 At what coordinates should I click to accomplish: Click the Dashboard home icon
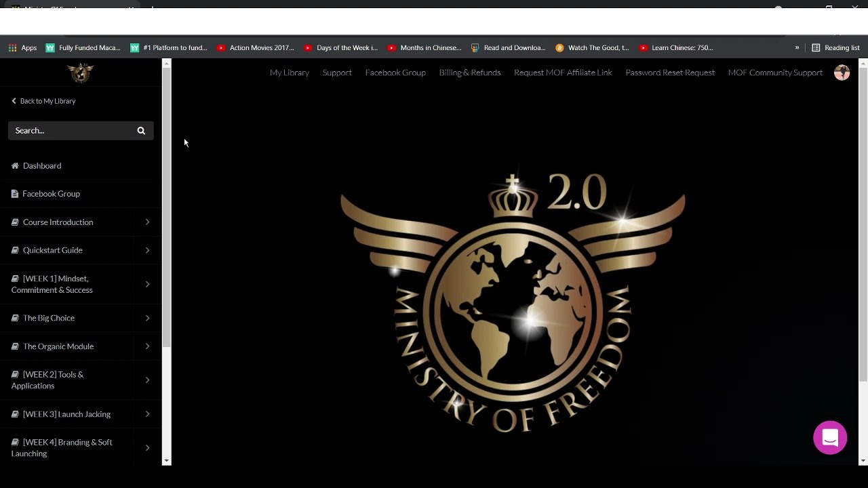tap(15, 165)
